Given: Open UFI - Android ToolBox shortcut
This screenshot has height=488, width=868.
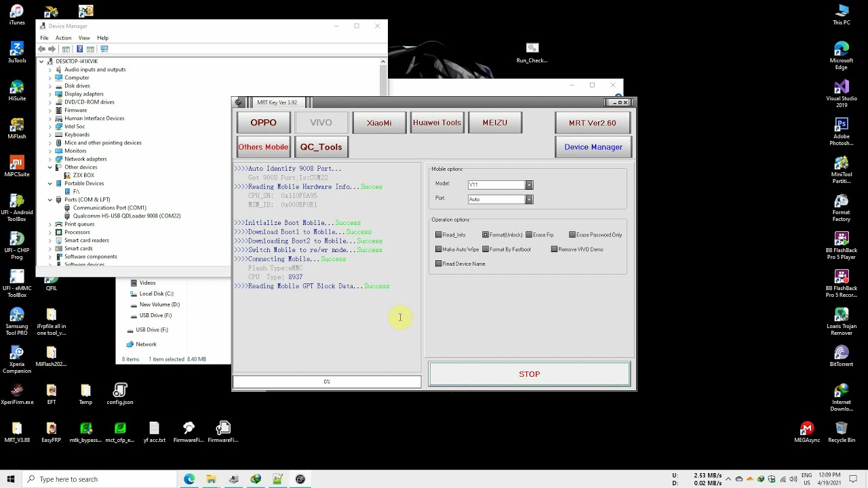Looking at the screenshot, I should click(x=17, y=207).
